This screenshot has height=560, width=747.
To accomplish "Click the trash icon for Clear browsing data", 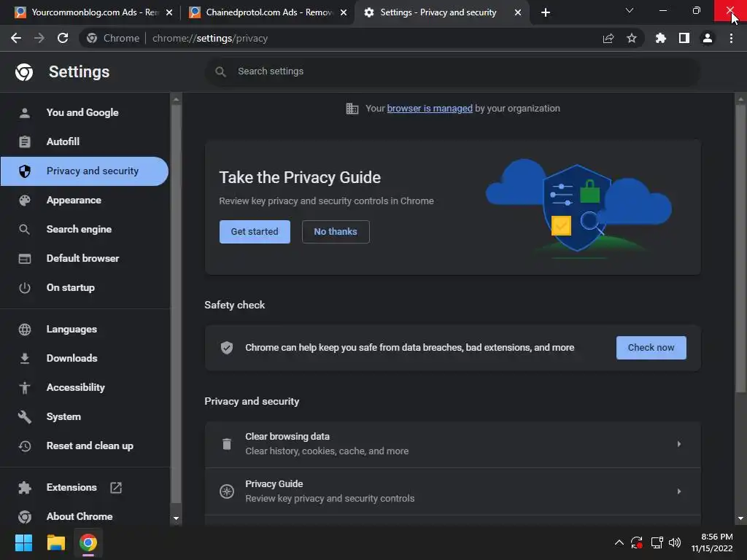I will tap(227, 444).
